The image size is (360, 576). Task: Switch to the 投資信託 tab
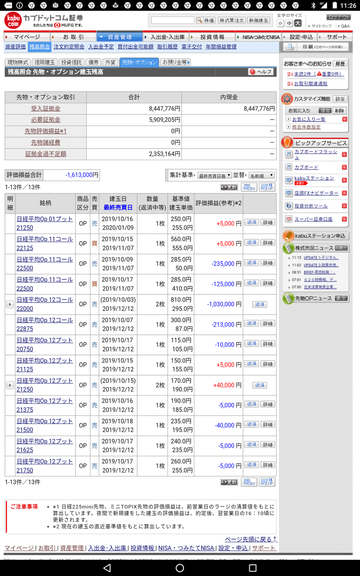(71, 62)
